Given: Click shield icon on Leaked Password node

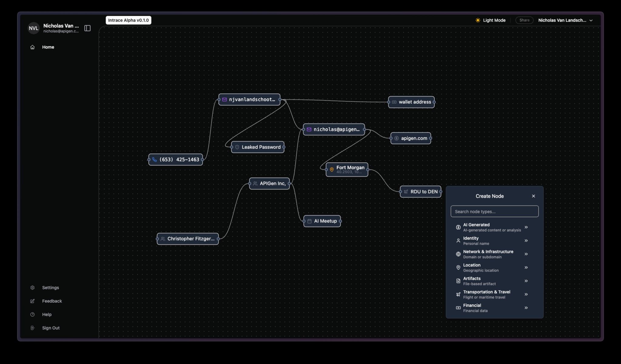Looking at the screenshot, I should (237, 147).
